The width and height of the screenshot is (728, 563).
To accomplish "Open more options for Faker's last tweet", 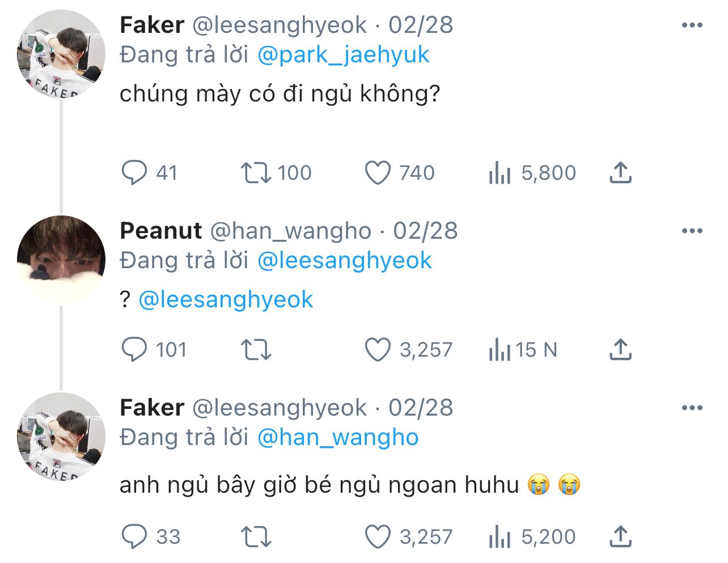I will (x=692, y=408).
